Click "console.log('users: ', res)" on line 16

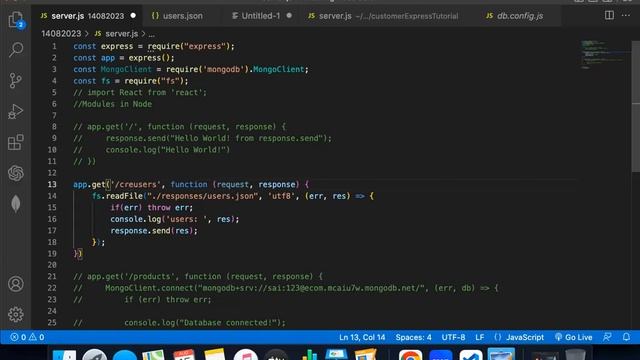(x=172, y=219)
